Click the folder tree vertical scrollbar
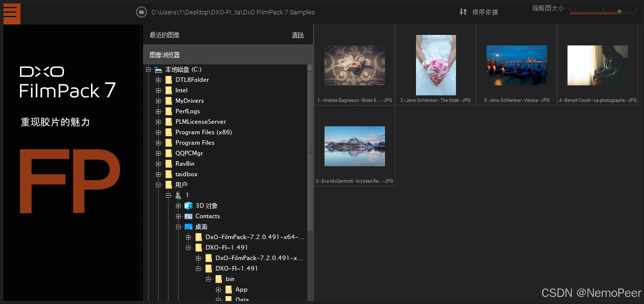The height and width of the screenshot is (304, 644). pyautogui.click(x=310, y=151)
